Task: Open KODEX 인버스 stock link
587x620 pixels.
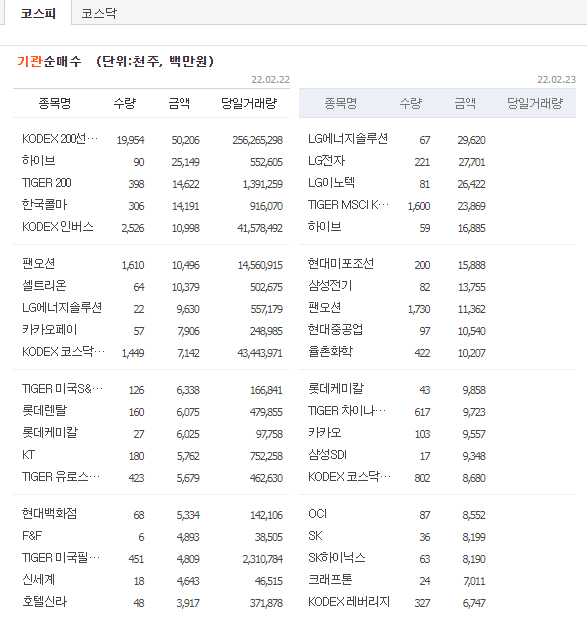Action: tap(58, 227)
